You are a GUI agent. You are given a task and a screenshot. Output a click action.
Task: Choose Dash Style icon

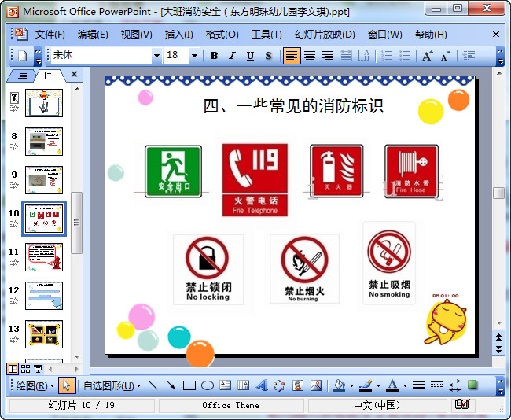point(436,385)
